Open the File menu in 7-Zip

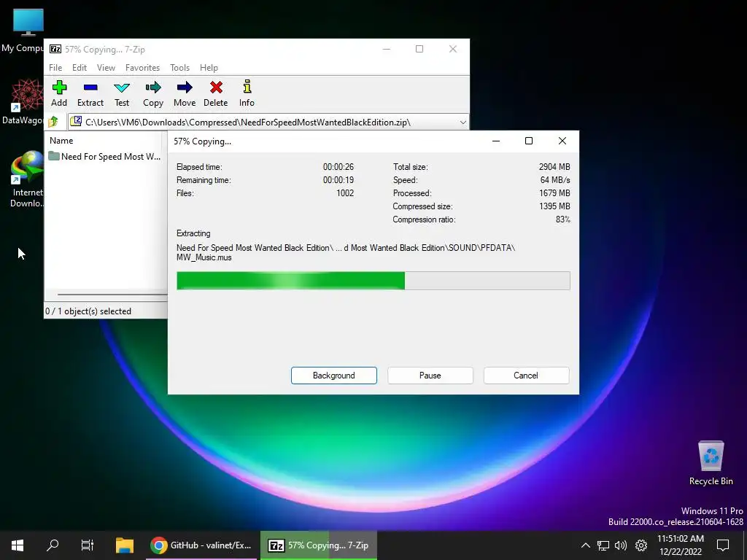[55, 68]
